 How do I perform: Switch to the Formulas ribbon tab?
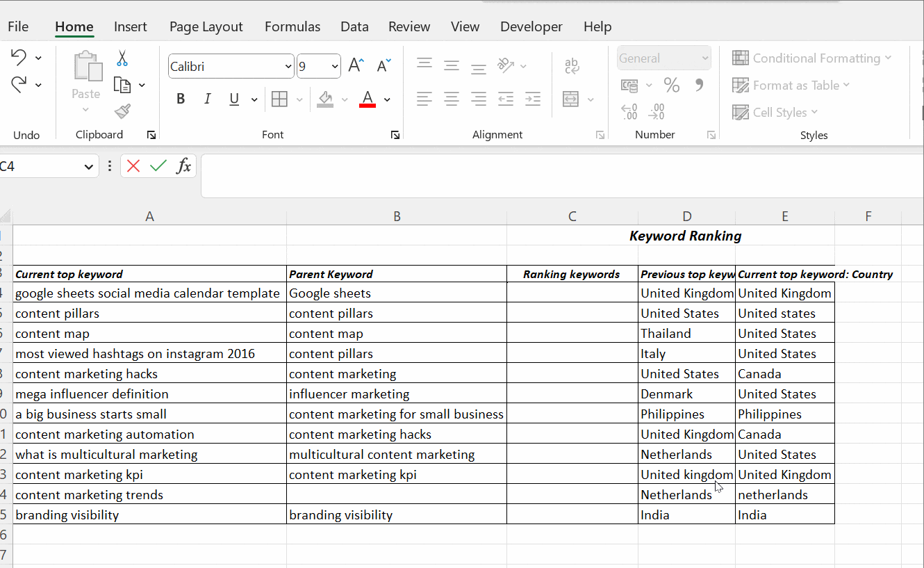click(x=292, y=26)
